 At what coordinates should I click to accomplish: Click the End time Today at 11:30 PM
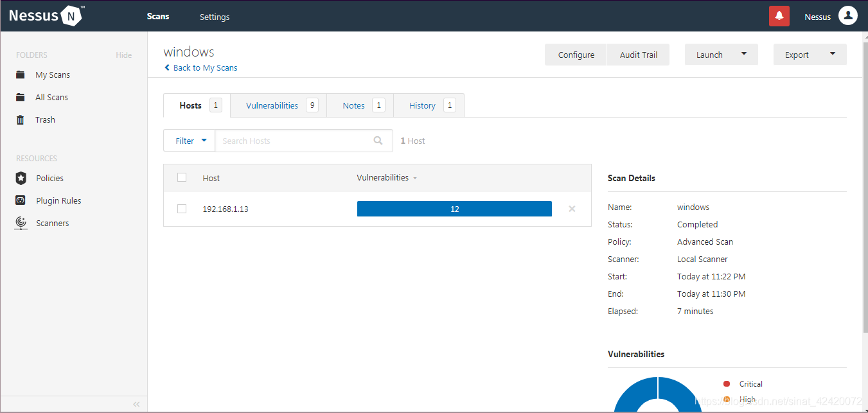pyautogui.click(x=711, y=294)
